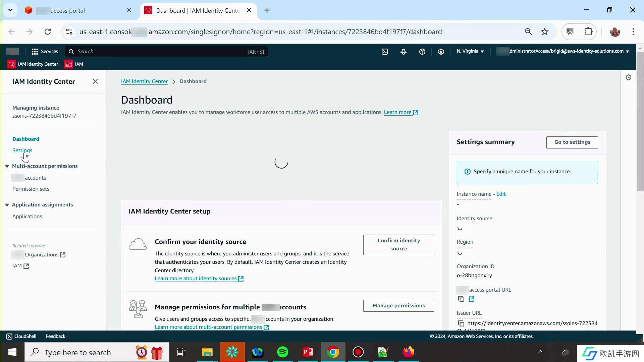The image size is (644, 362).
Task: Open the Windows Start menu
Action: 12,352
